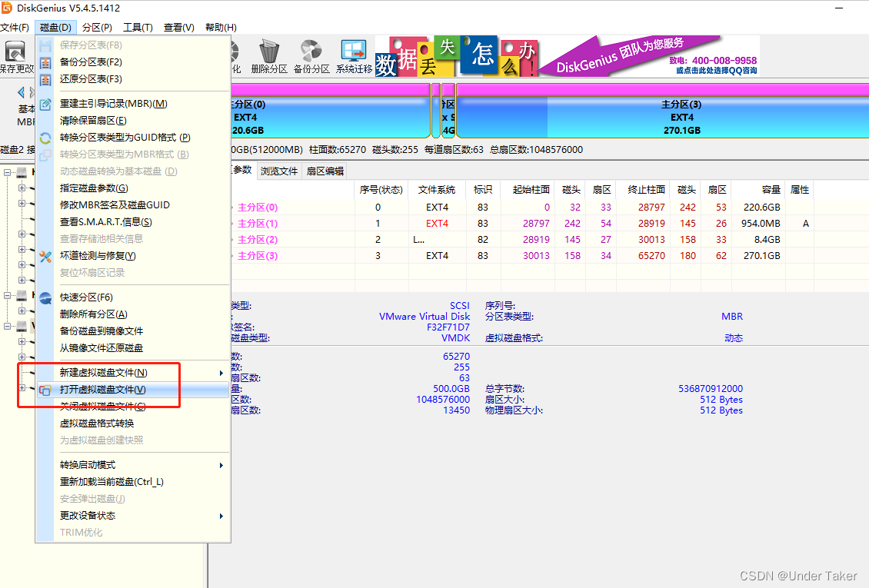Viewport: 869px width, 588px height.
Task: Click the icon beside 打开虚拟磁盘文件(V)
Action: tap(45, 390)
